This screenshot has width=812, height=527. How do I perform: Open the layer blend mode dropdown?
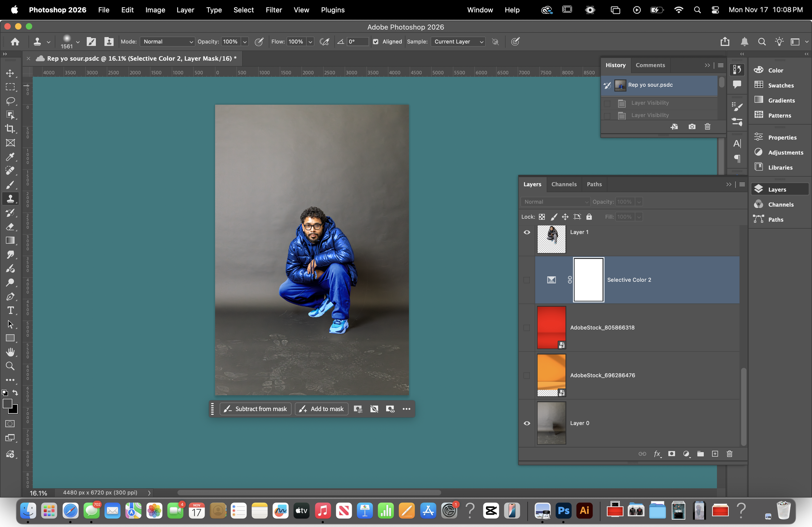coord(555,202)
